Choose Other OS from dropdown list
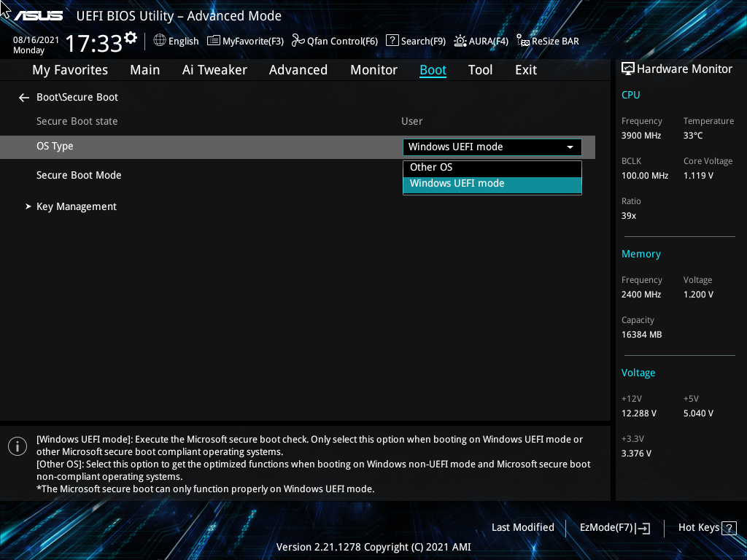 492,168
